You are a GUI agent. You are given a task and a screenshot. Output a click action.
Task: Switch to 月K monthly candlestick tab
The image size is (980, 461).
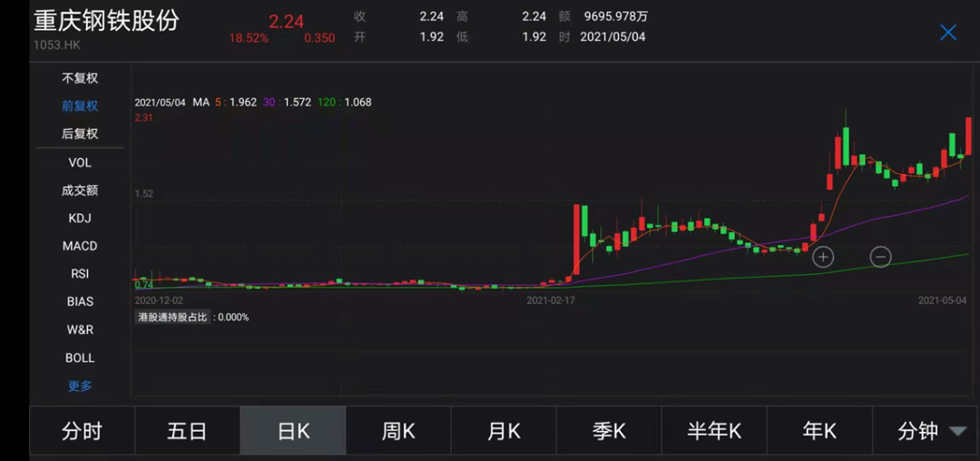(504, 431)
